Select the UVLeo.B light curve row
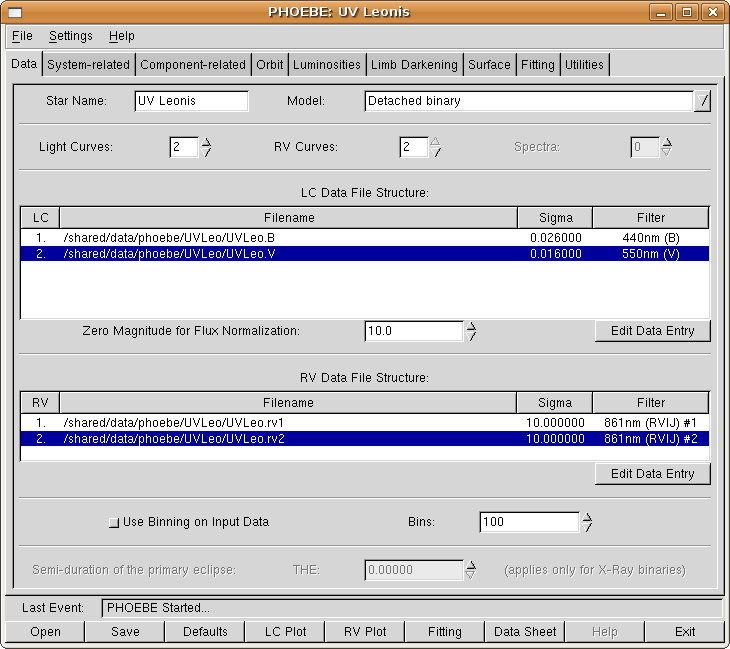 point(365,237)
